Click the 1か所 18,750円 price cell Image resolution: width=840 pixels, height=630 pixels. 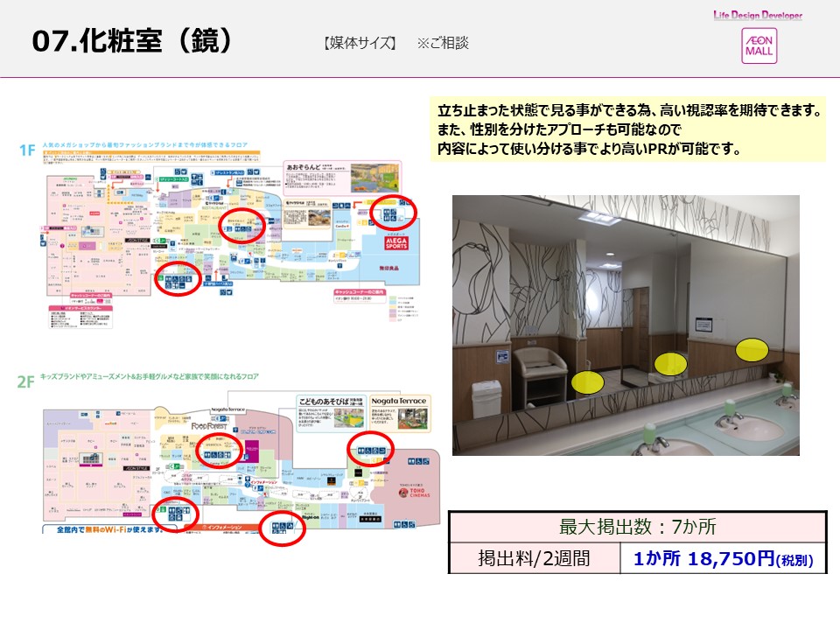[x=723, y=559]
